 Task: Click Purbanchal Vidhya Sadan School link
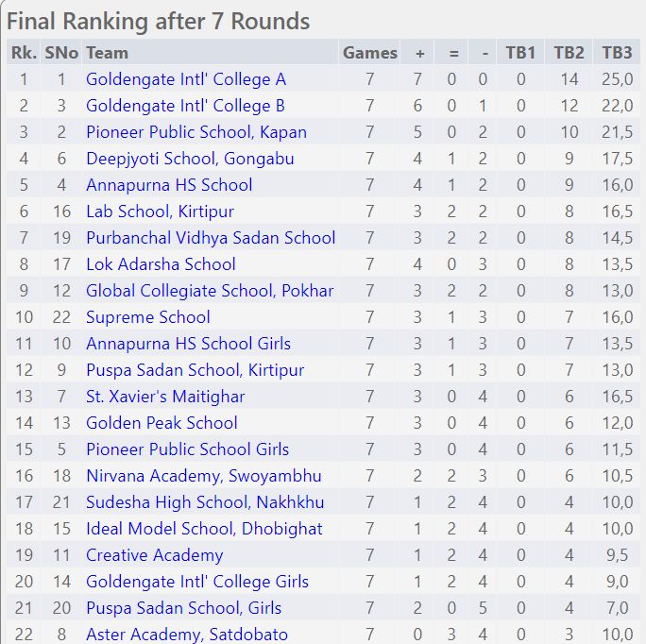click(211, 238)
